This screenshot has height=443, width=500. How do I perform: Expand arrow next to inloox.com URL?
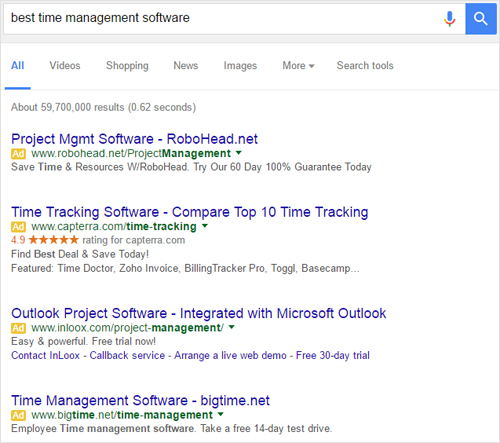pyautogui.click(x=231, y=327)
